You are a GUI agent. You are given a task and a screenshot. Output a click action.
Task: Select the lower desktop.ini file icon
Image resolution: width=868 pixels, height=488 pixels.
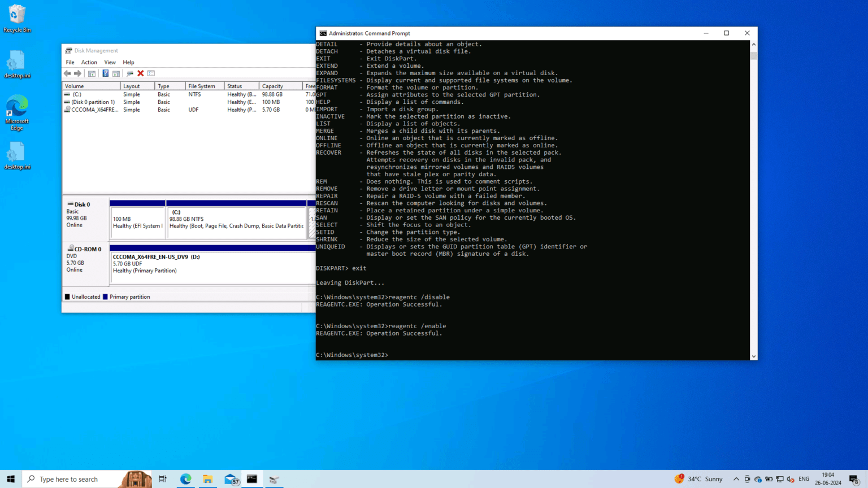pyautogui.click(x=17, y=156)
